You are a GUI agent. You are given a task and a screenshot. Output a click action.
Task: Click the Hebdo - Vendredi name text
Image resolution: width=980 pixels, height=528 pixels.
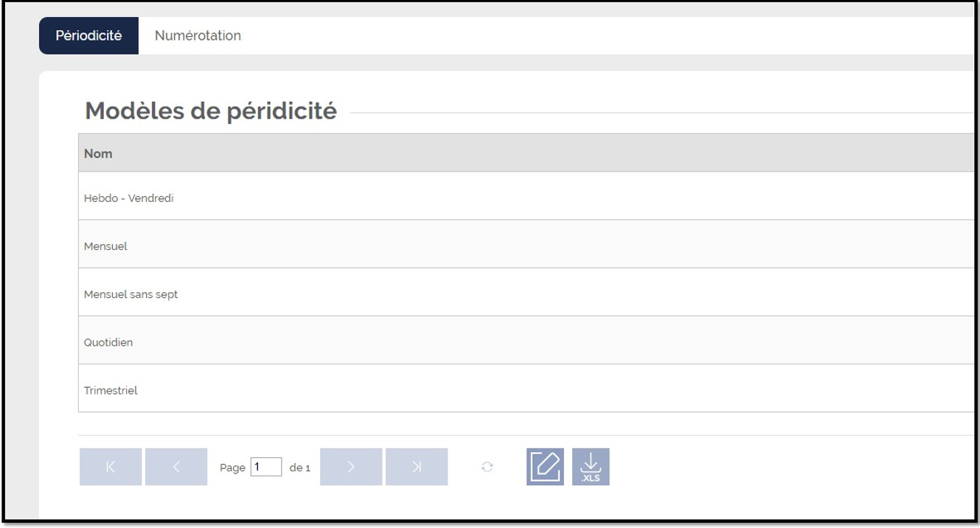point(129,198)
